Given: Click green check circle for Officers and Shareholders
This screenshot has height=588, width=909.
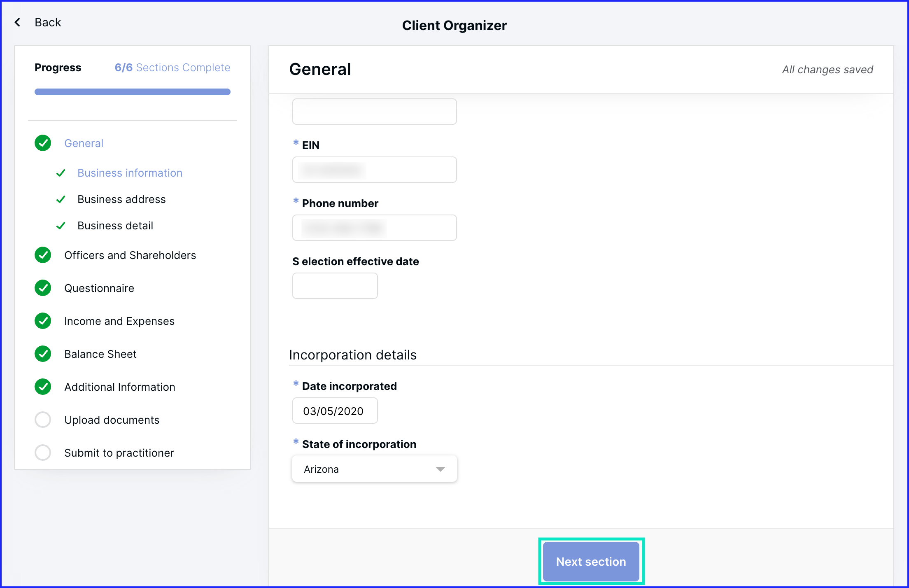Looking at the screenshot, I should [x=43, y=255].
